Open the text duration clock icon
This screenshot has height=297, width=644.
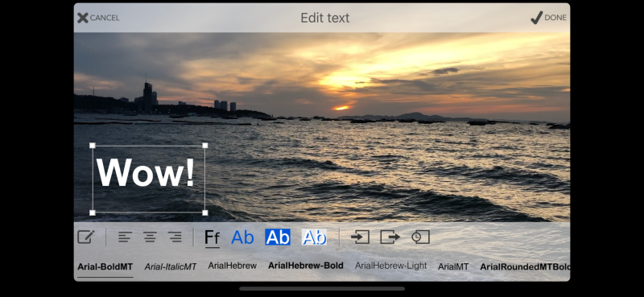[x=420, y=237]
